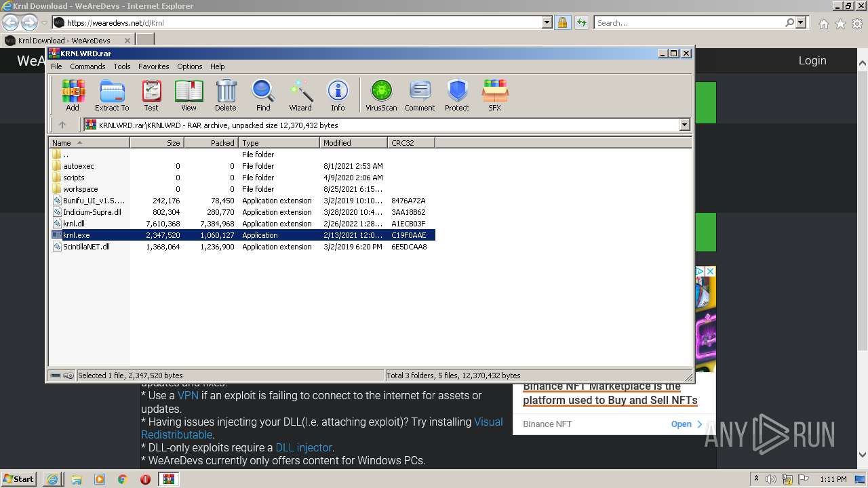Open the IE Favorites star icon
Screen dimensions: 868x488
pos(840,24)
